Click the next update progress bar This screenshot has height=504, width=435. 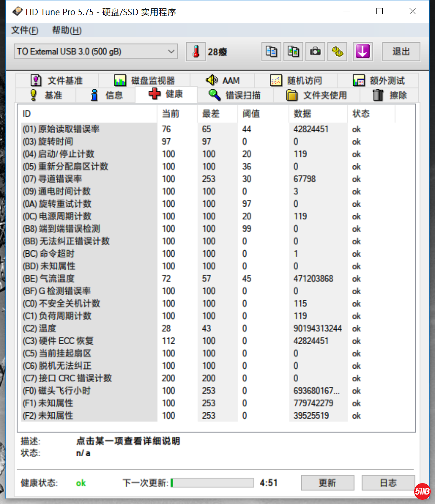tap(212, 483)
